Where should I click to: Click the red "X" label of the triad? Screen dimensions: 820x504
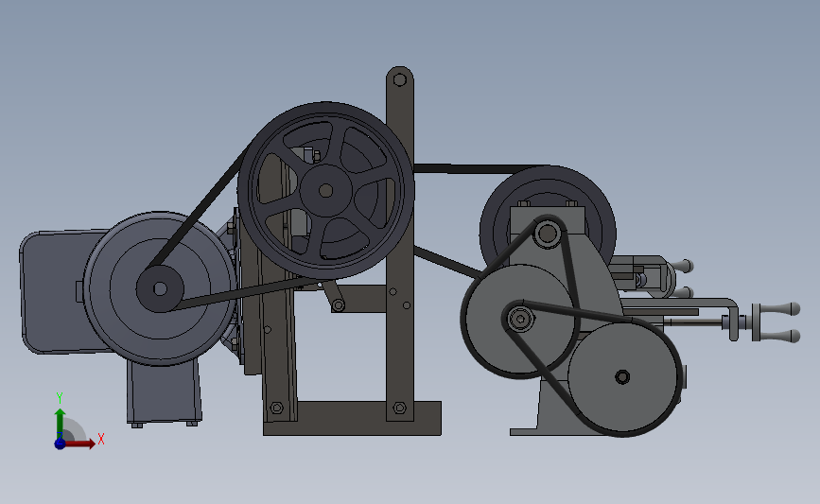pos(101,439)
